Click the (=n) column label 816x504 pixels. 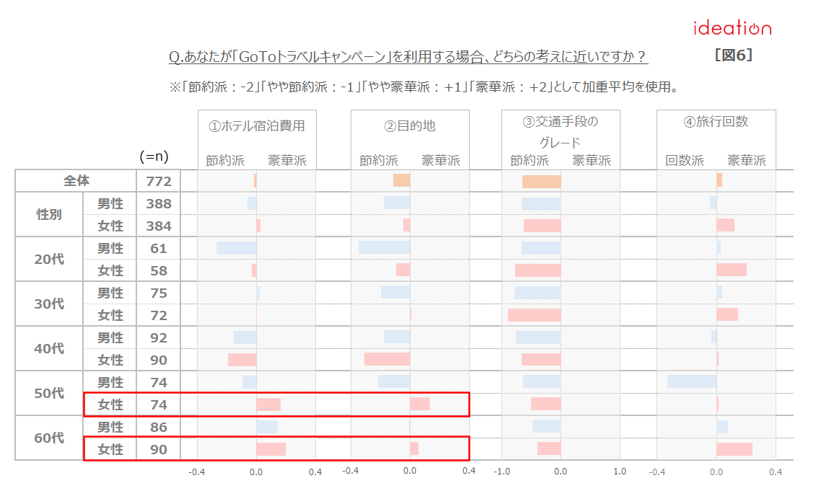154,156
